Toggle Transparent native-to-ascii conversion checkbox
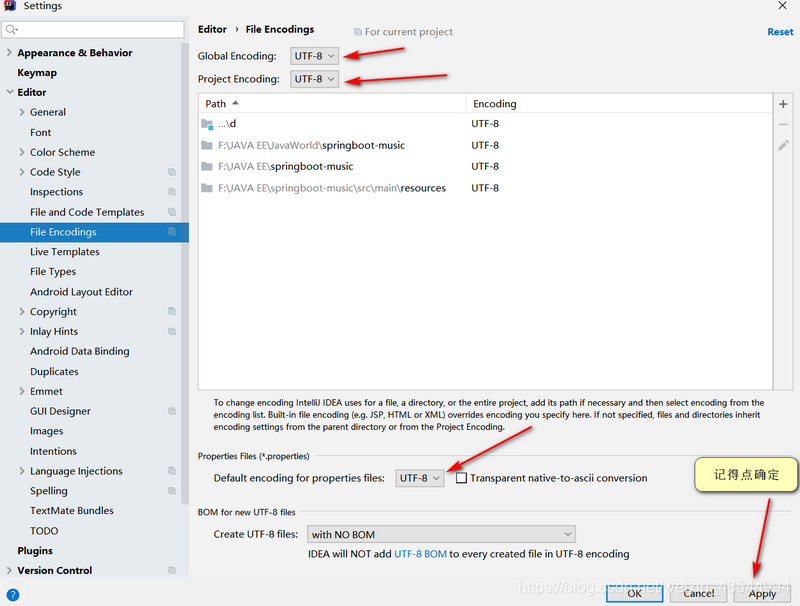 tap(461, 478)
